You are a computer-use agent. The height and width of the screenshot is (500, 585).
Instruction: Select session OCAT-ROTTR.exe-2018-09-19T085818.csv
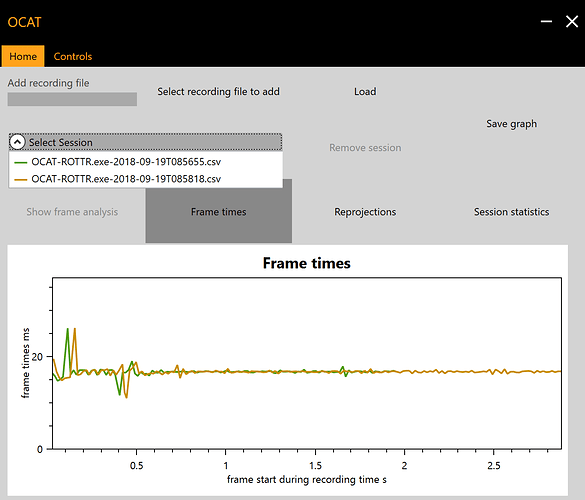coord(145,179)
